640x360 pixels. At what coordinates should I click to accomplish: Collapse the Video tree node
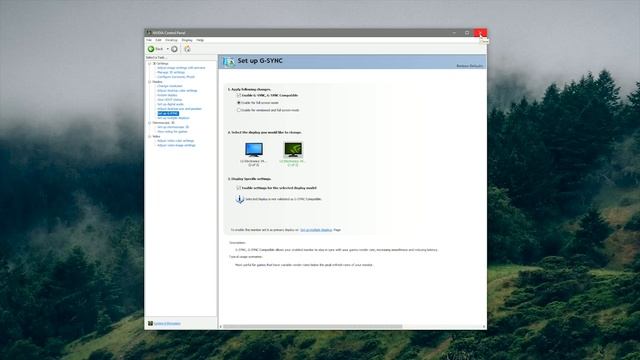click(149, 136)
